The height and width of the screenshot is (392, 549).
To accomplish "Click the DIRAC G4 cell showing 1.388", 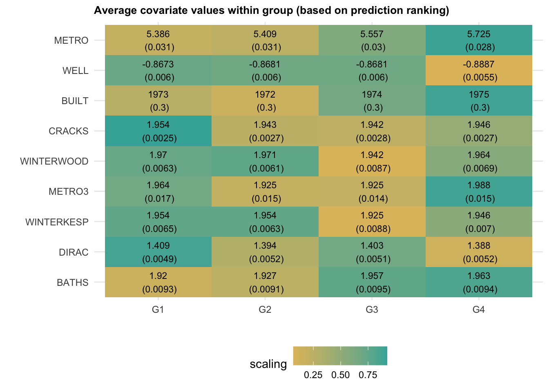I will coord(479,252).
